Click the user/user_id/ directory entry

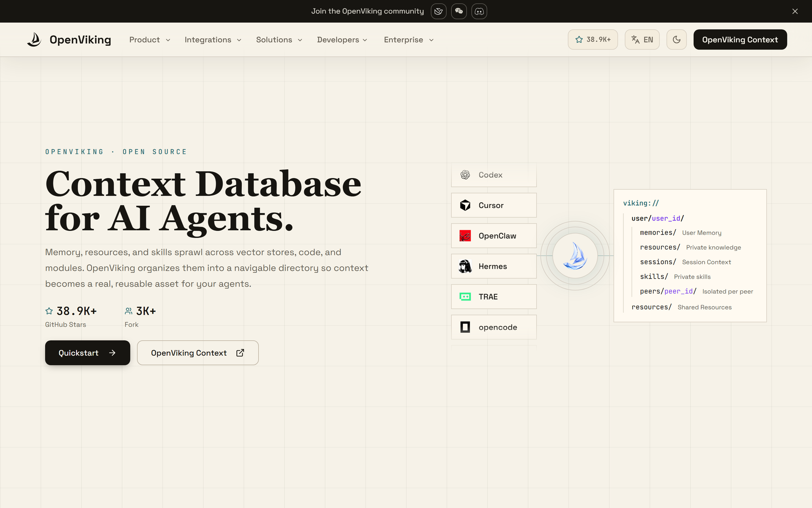pos(658,218)
